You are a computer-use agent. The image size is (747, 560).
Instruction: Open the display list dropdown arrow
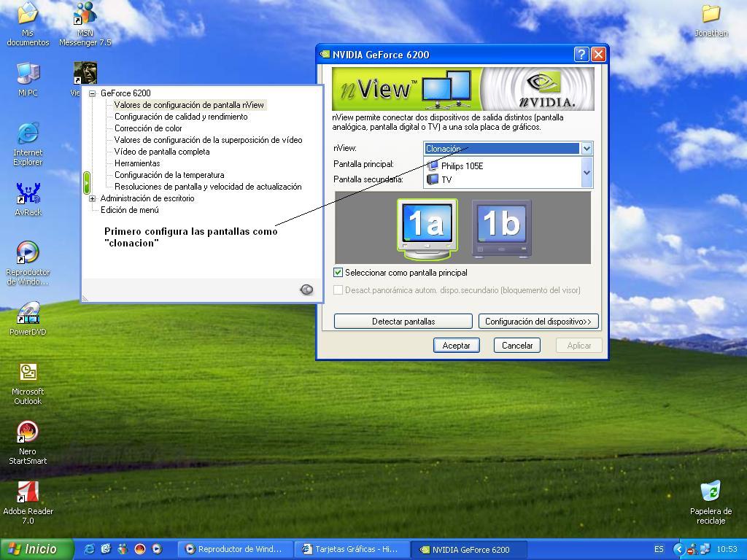coord(587,172)
